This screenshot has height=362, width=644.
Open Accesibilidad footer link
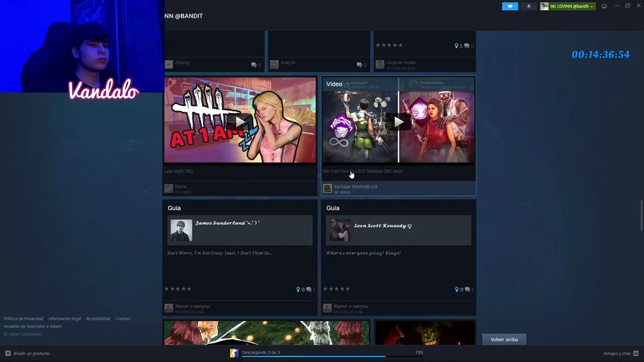tap(98, 319)
